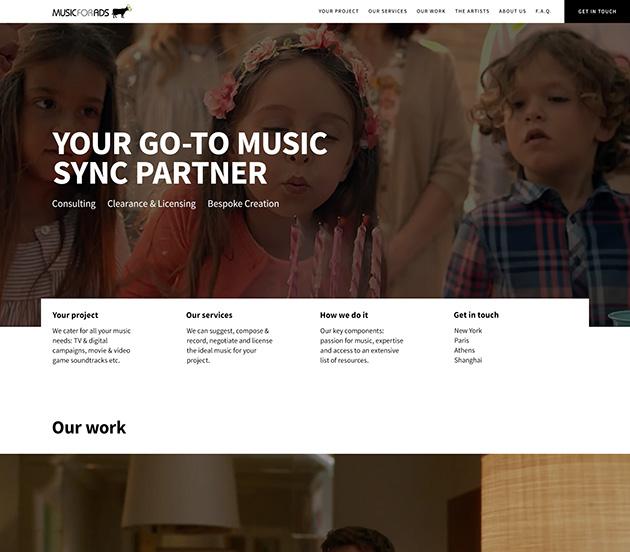Image resolution: width=630 pixels, height=552 pixels.
Task: Open the Our services card heading
Action: tap(209, 315)
